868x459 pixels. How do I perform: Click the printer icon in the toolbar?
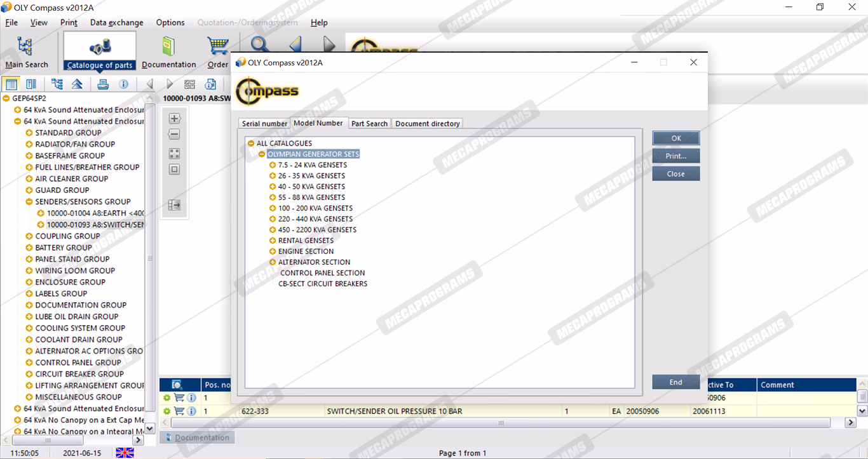point(103,84)
